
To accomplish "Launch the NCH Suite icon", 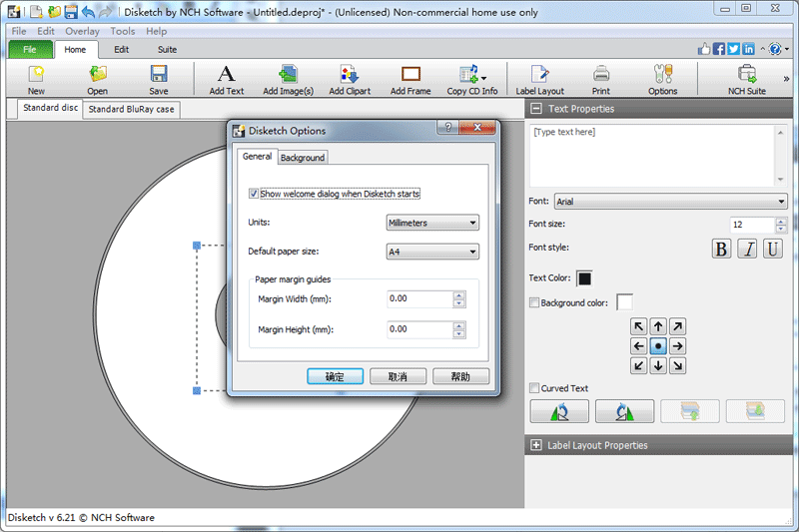I will point(746,80).
